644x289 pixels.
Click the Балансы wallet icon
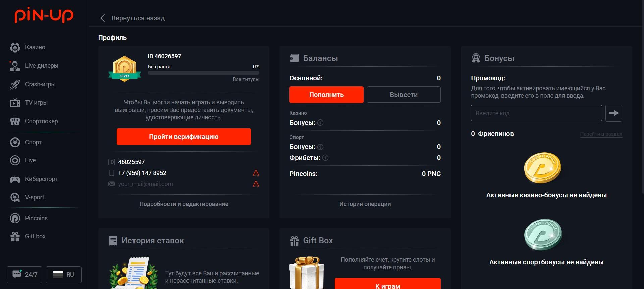[294, 58]
